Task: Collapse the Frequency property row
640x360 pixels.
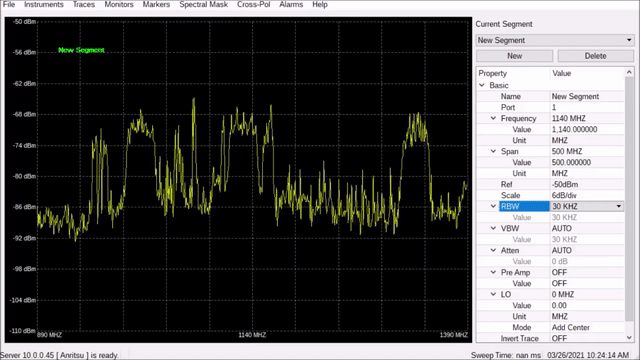Action: point(493,118)
